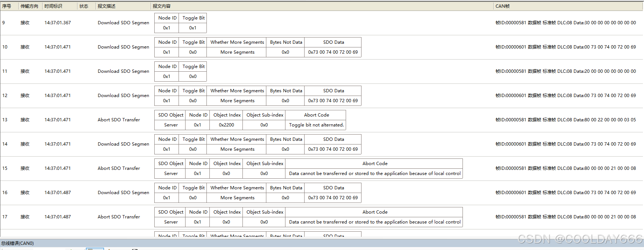Select sequence number 15 cell
Image resolution: width=644 pixels, height=250 pixels.
click(x=5, y=168)
